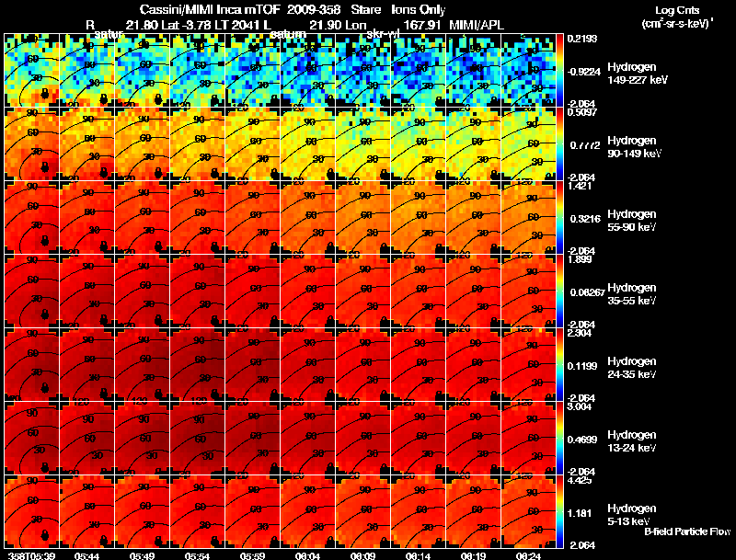
Task: Open the 90-149 keV panel at 05:44
Action: coord(86,144)
